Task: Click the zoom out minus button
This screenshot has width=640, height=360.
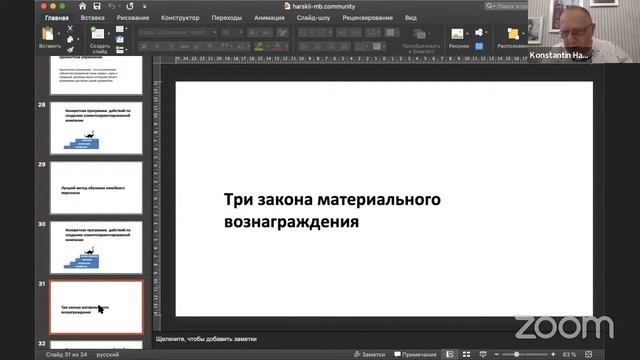Action: click(496, 354)
